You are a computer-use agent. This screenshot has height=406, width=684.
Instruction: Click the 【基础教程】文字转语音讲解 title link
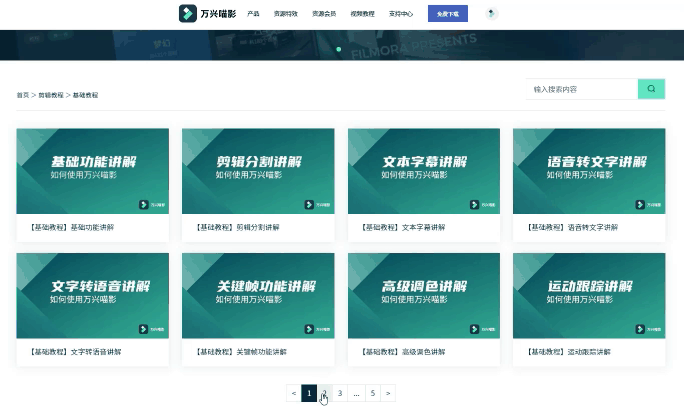coord(75,352)
